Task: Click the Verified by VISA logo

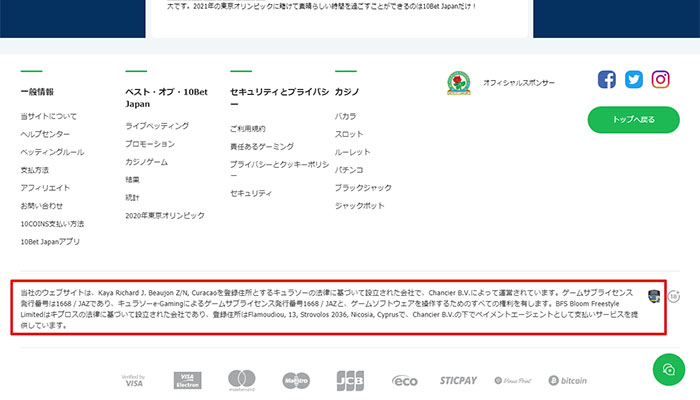Action: point(133,381)
